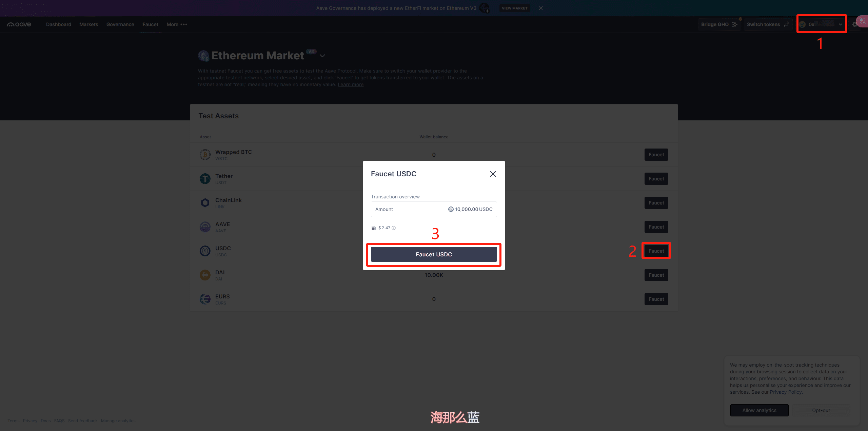Click Faucet button for DAI
This screenshot has width=868, height=431.
[x=656, y=275]
